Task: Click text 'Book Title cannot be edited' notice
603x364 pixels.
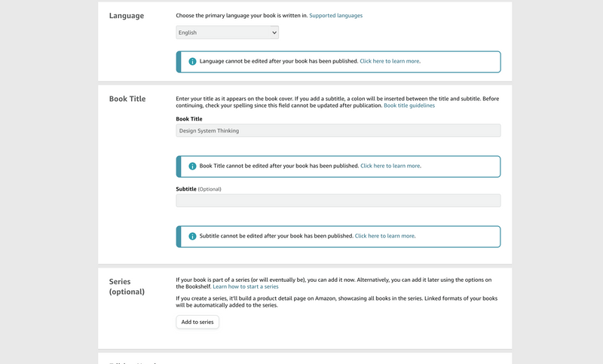Action: (x=279, y=166)
